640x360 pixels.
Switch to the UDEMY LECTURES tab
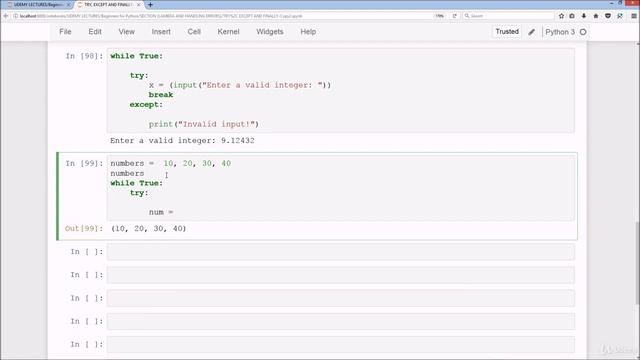pyautogui.click(x=38, y=5)
